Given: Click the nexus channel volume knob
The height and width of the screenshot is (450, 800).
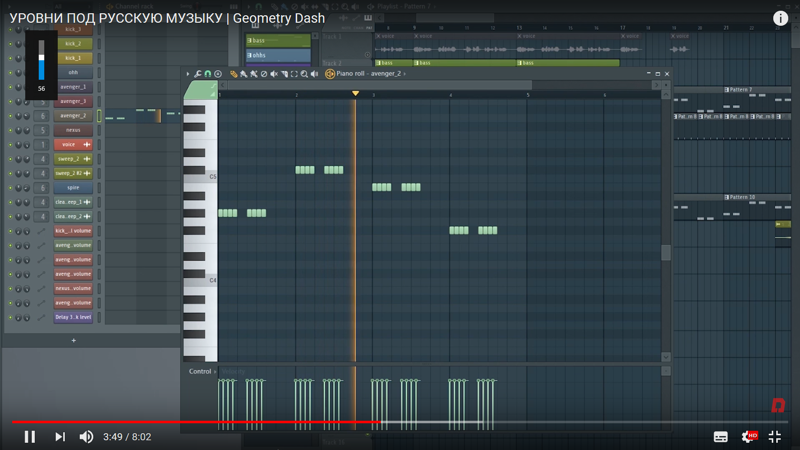Looking at the screenshot, I should click(x=27, y=130).
